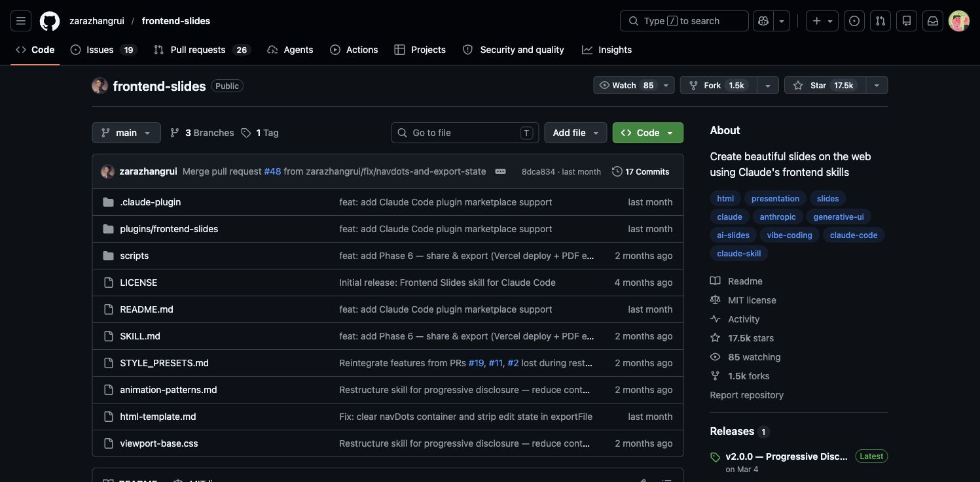
Task: Click the claude-skill topic tag
Action: tap(739, 254)
